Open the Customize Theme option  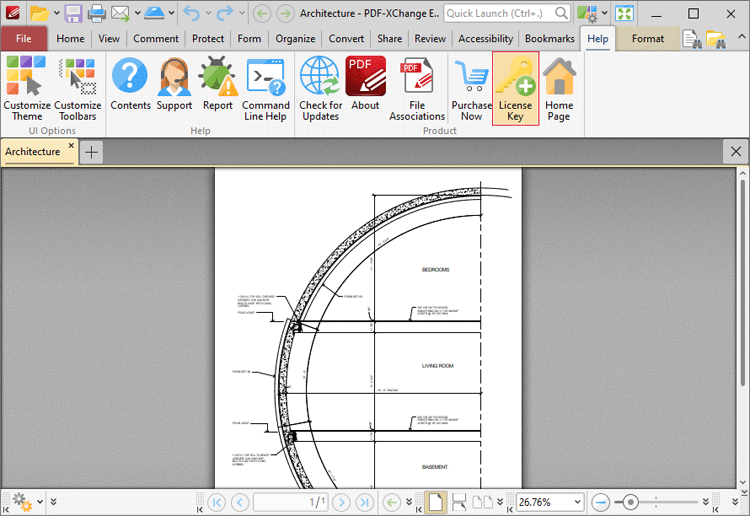(27, 89)
